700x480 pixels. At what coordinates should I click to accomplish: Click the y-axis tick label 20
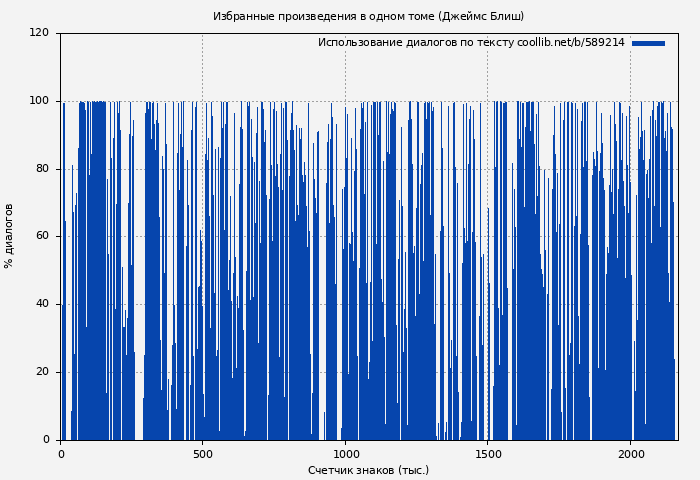click(42, 372)
